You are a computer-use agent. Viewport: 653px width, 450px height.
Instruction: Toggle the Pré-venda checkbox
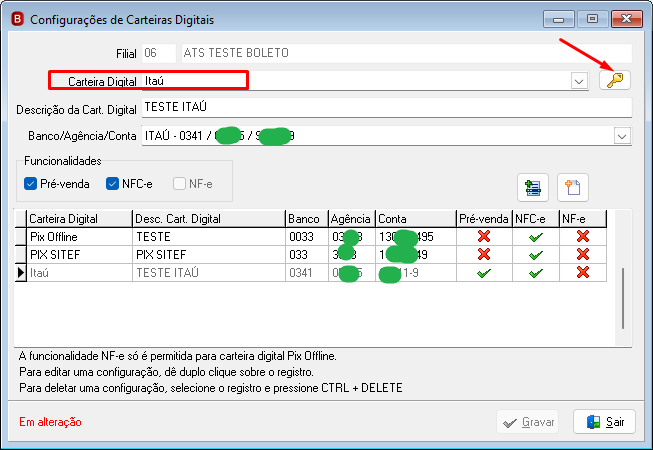click(x=30, y=184)
